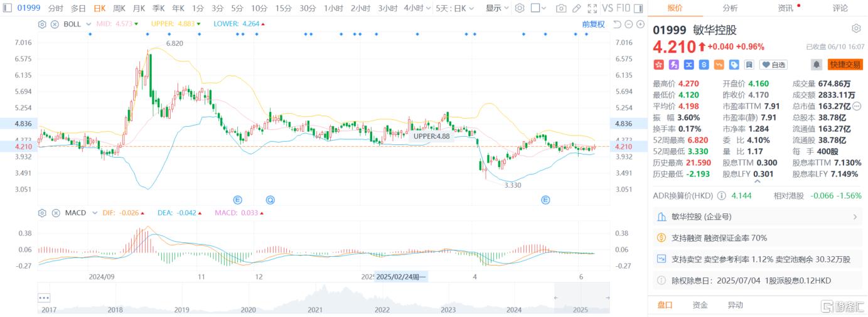Click the rightmost E event marker
This screenshot has width=868, height=317.
tap(546, 200)
